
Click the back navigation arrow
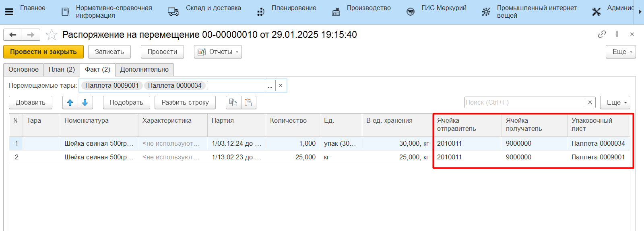(x=13, y=35)
